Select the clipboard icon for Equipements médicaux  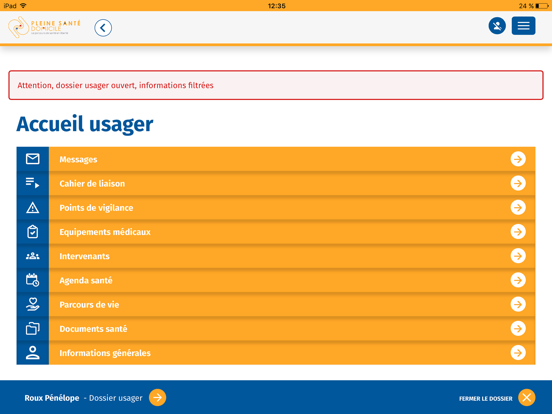(x=33, y=232)
